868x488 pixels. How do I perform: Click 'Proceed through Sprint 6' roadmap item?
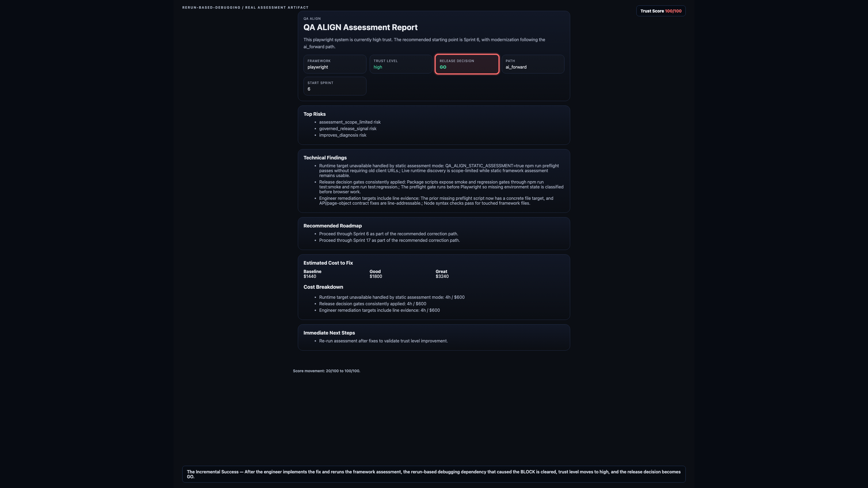pos(388,234)
